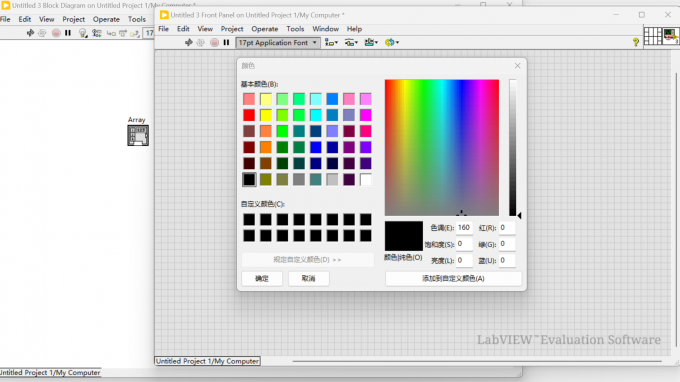Open the Reorder menu in Front Panel toolbar

[x=392, y=42]
